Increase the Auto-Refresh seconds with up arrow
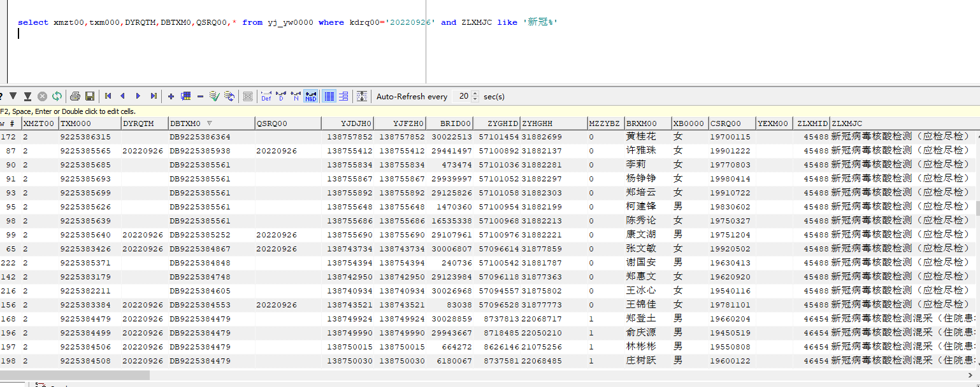The height and width of the screenshot is (387, 980). [x=475, y=94]
